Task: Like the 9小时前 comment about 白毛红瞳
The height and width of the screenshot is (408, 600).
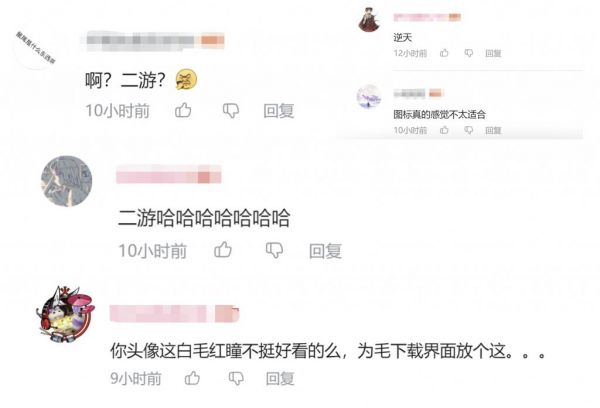Action: tap(192, 378)
